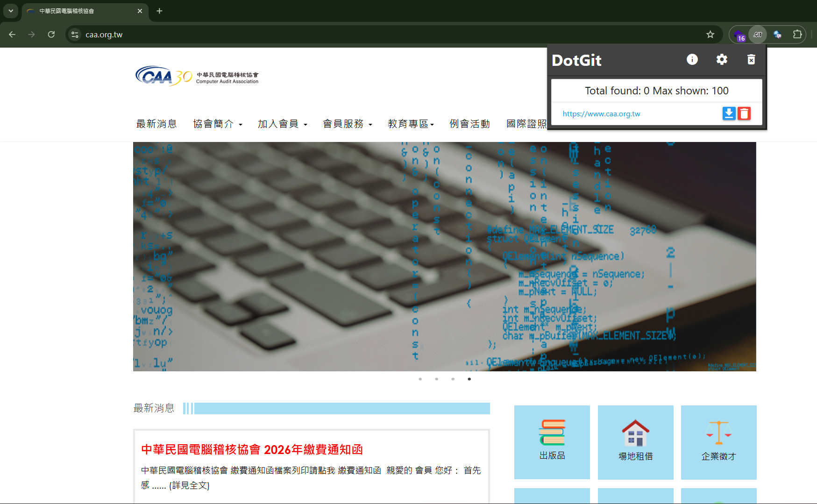Image resolution: width=817 pixels, height=504 pixels.
Task: Open DotGit settings gear
Action: 722,59
